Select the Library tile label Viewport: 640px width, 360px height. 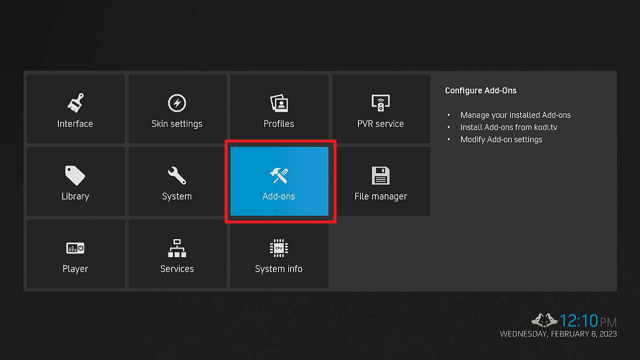coord(75,196)
